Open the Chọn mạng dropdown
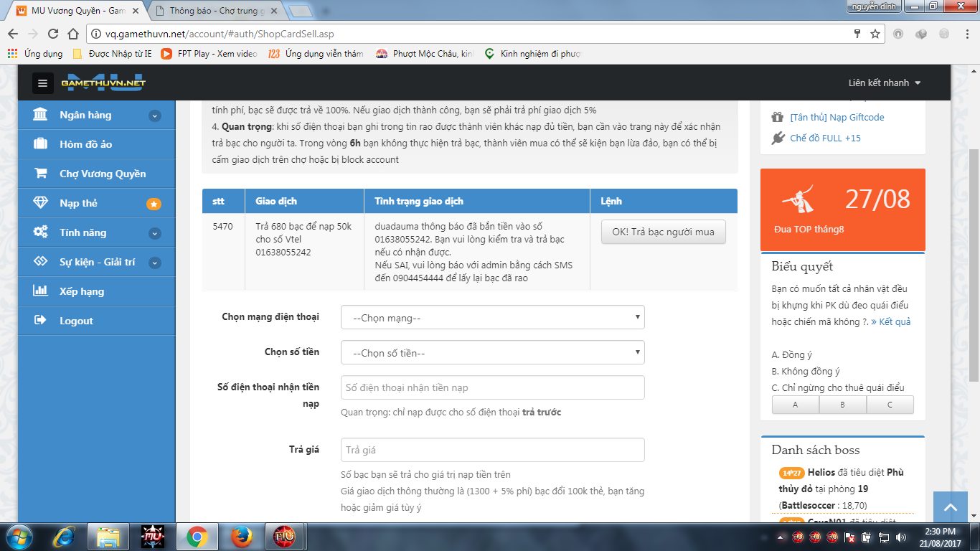Image resolution: width=980 pixels, height=551 pixels. pyautogui.click(x=492, y=318)
